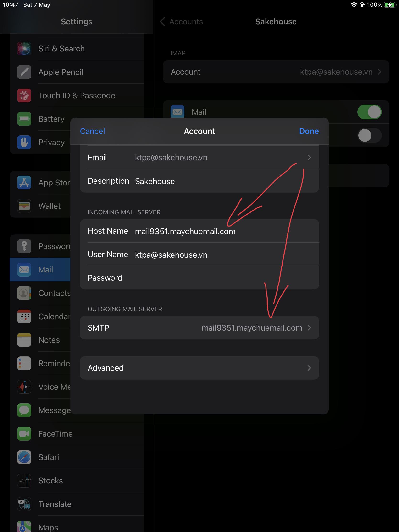Tap the Apple Pencil icon
The height and width of the screenshot is (532, 399).
(x=24, y=72)
